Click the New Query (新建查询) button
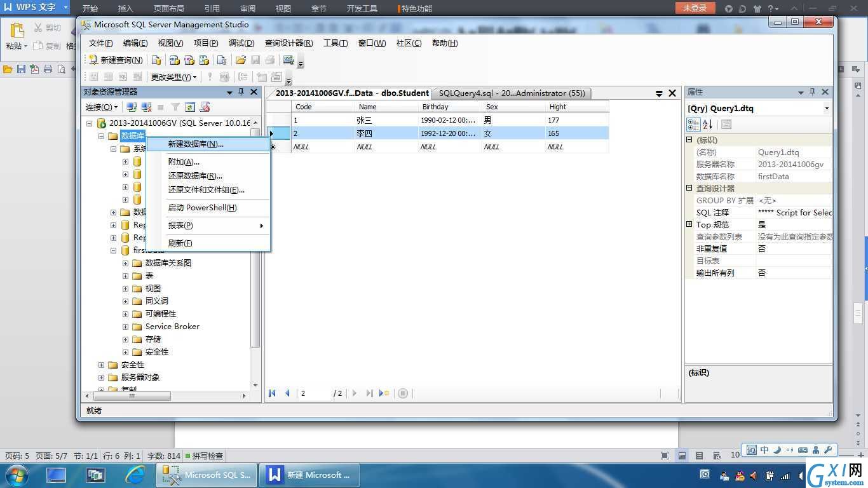This screenshot has width=868, height=488. coord(116,60)
